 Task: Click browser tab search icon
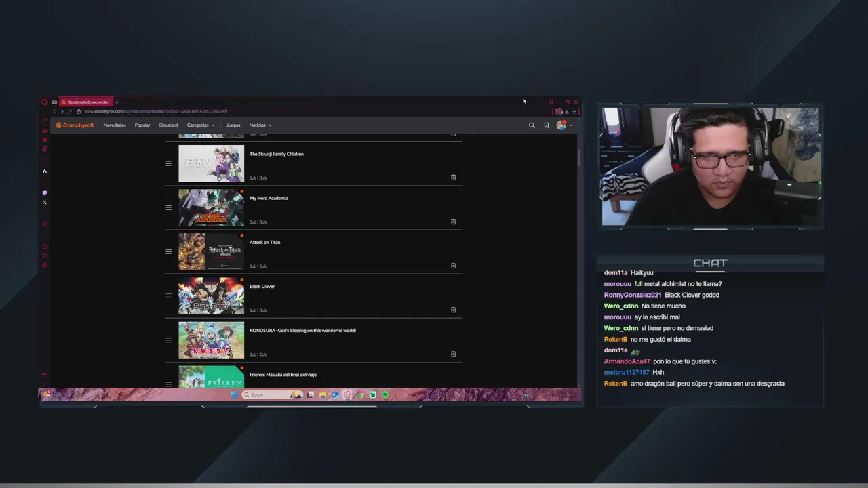click(551, 102)
